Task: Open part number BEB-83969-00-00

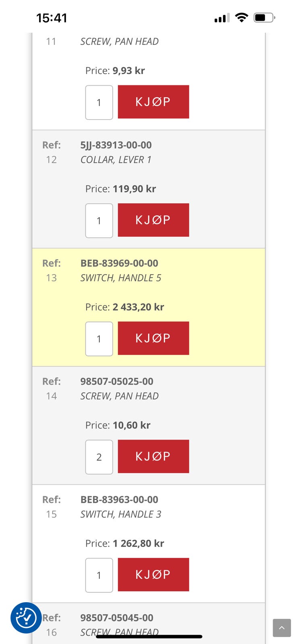Action: 119,263
